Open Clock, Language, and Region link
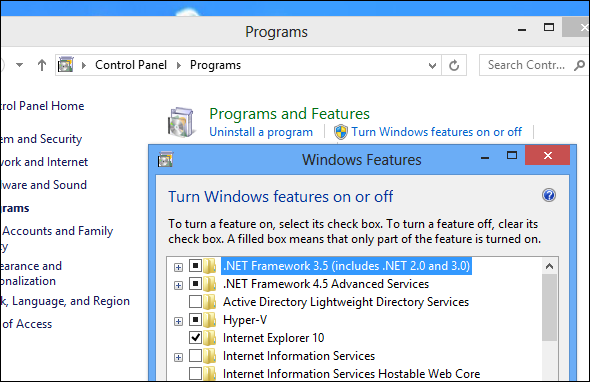 pyautogui.click(x=65, y=301)
